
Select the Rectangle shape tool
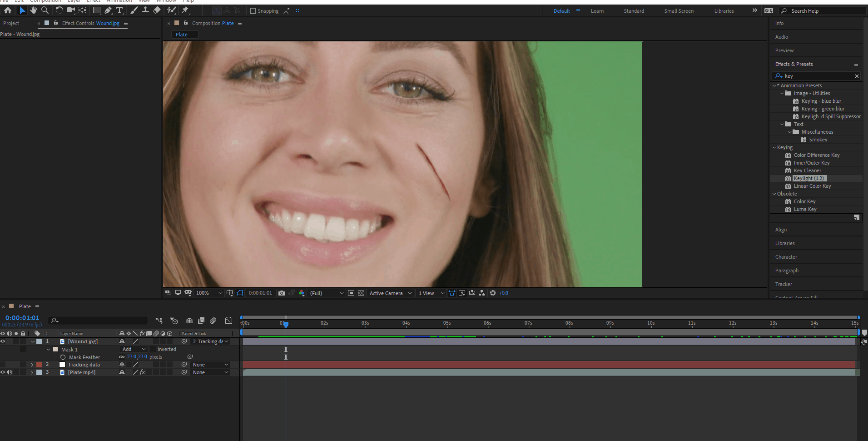tap(97, 10)
